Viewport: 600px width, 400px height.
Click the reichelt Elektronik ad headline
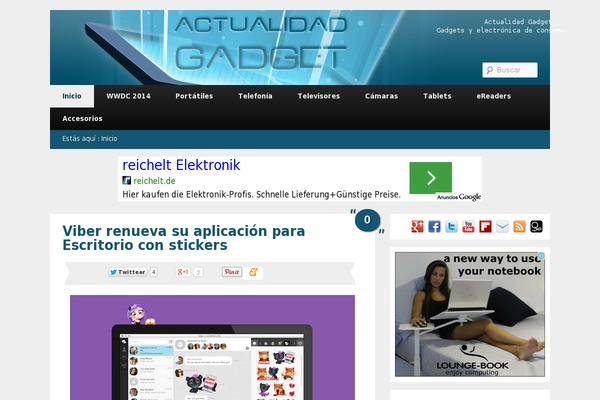[x=181, y=165]
